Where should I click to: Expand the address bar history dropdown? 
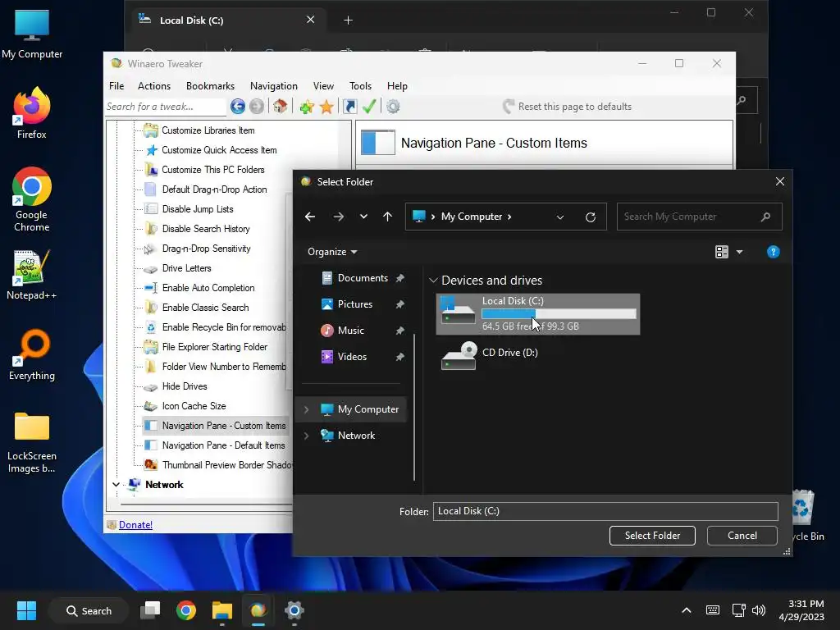pyautogui.click(x=559, y=217)
